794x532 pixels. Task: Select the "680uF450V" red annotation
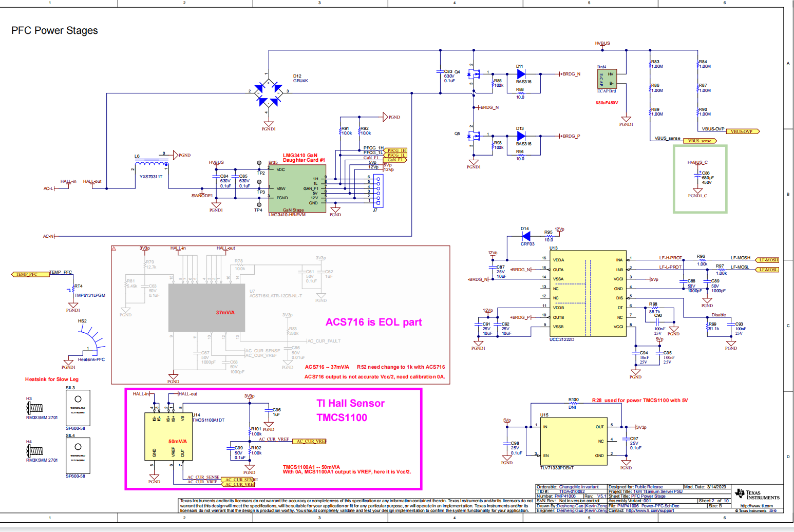click(607, 103)
